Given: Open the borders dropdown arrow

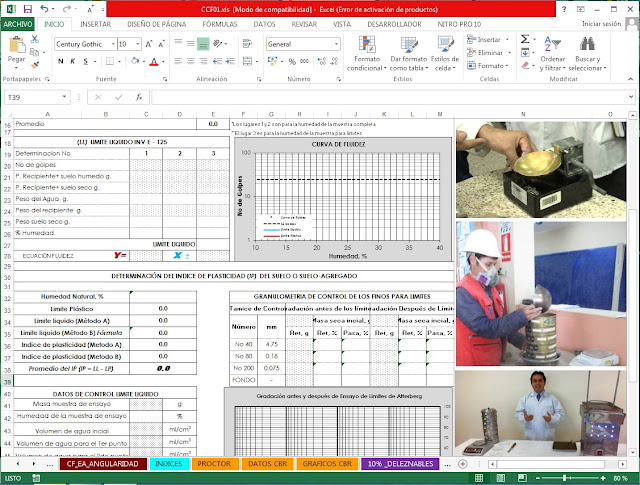Looking at the screenshot, I should 120,62.
